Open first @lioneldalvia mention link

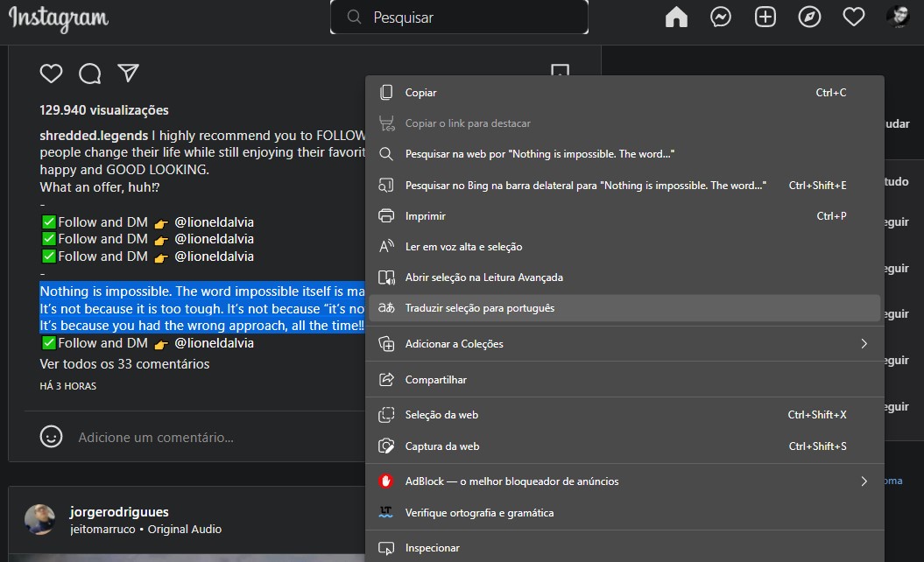pos(214,222)
